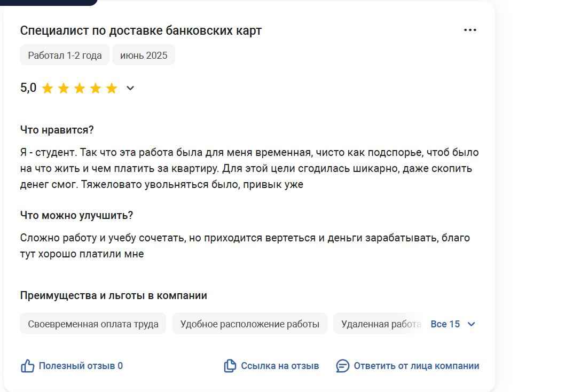Click the review title about bank card delivery
Viewport: 573px width, 392px height.
[140, 30]
